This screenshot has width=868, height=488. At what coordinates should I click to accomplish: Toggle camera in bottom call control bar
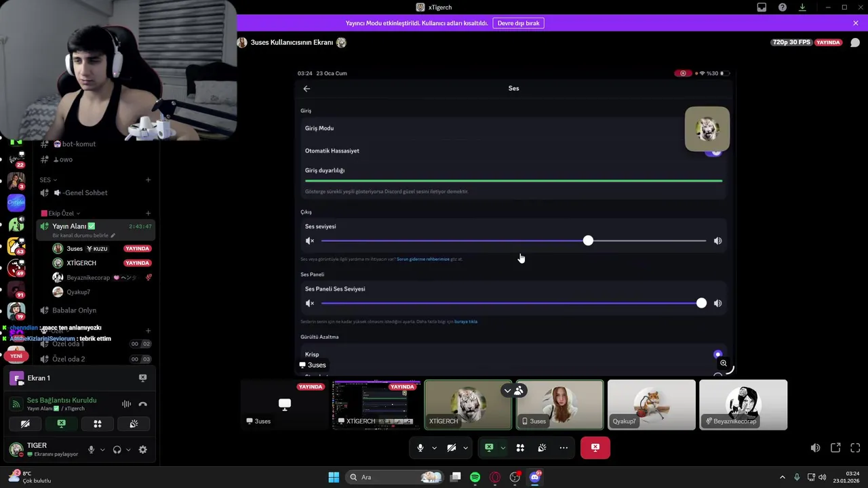tap(451, 447)
